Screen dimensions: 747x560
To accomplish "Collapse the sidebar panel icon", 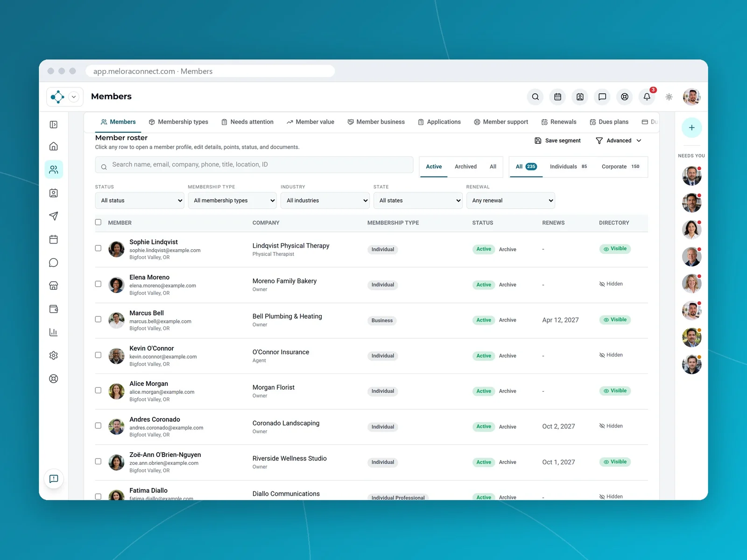I will coord(54,125).
